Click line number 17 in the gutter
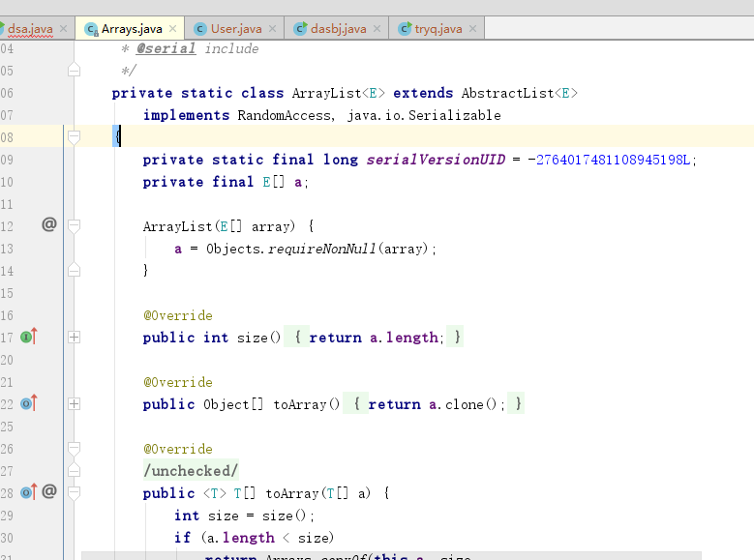 (x=7, y=338)
